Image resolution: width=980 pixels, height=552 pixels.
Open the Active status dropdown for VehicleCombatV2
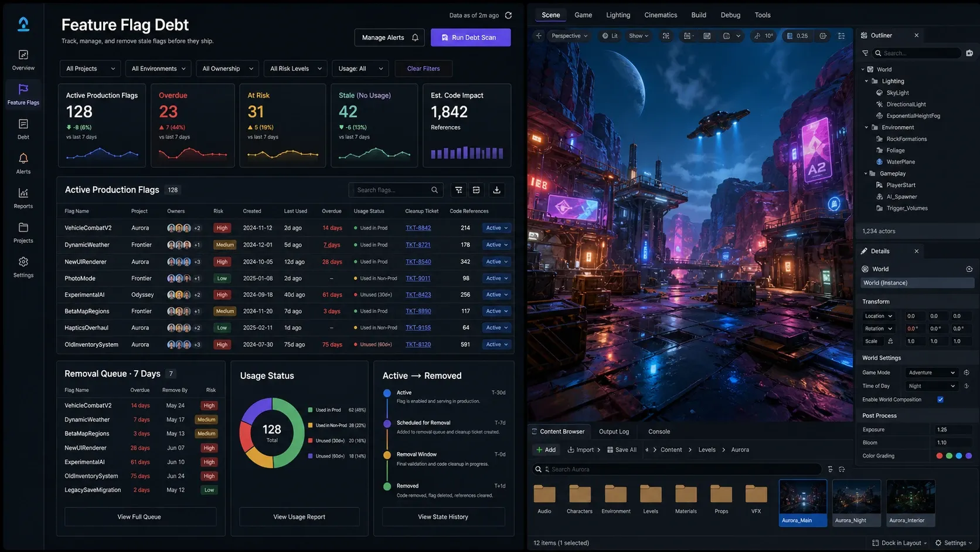coord(496,228)
